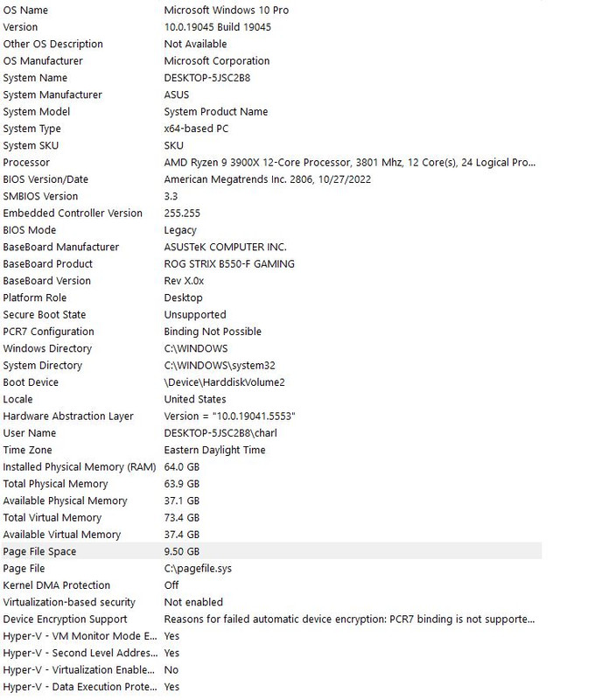Image resolution: width=595 pixels, height=700 pixels.
Task: Select the Windows Directory row
Action: click(271, 348)
